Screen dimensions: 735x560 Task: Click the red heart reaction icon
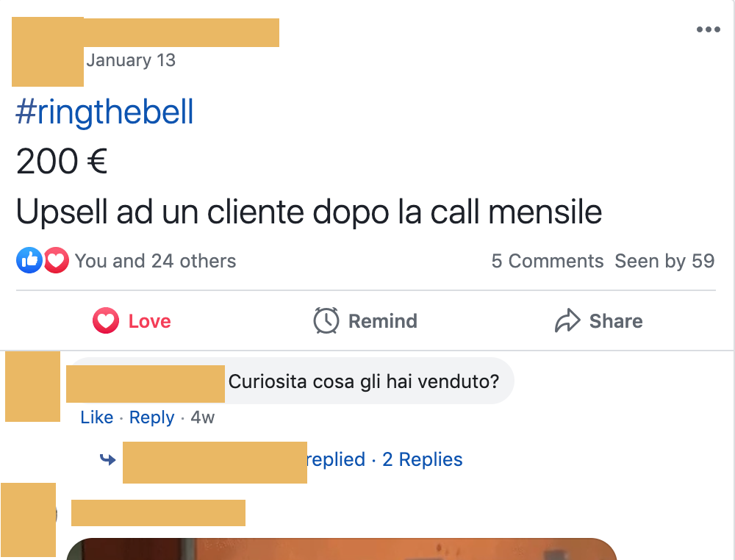point(57,260)
